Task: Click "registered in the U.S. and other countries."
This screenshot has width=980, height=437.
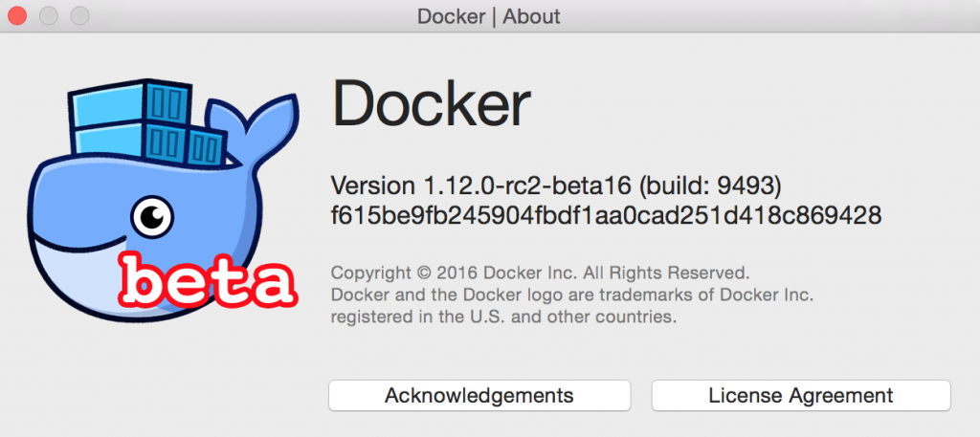Action: click(x=503, y=317)
